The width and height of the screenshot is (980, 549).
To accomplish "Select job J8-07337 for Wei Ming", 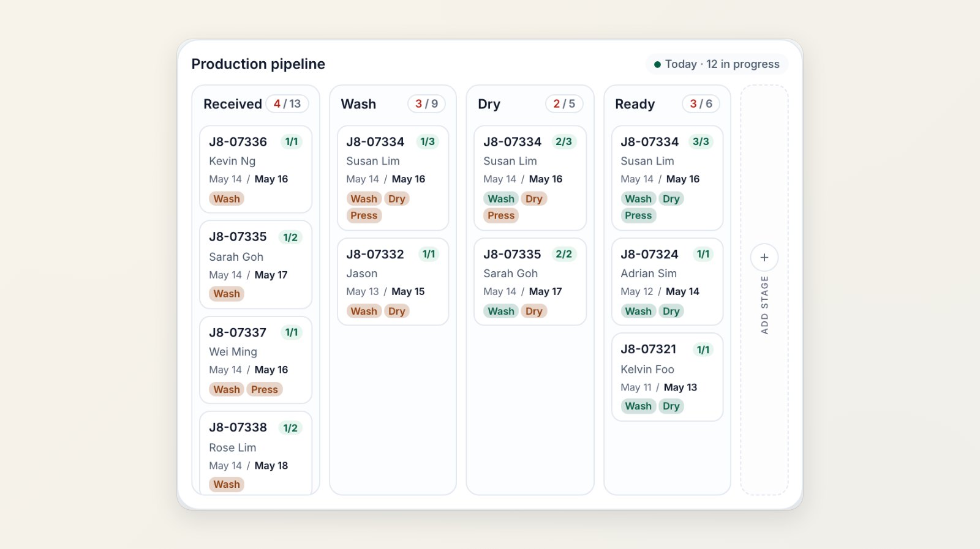I will coord(256,360).
